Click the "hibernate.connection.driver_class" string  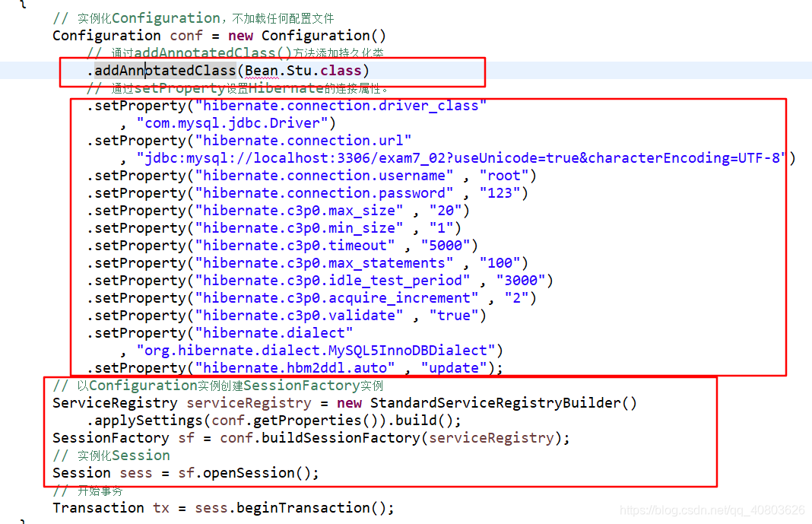click(x=341, y=106)
